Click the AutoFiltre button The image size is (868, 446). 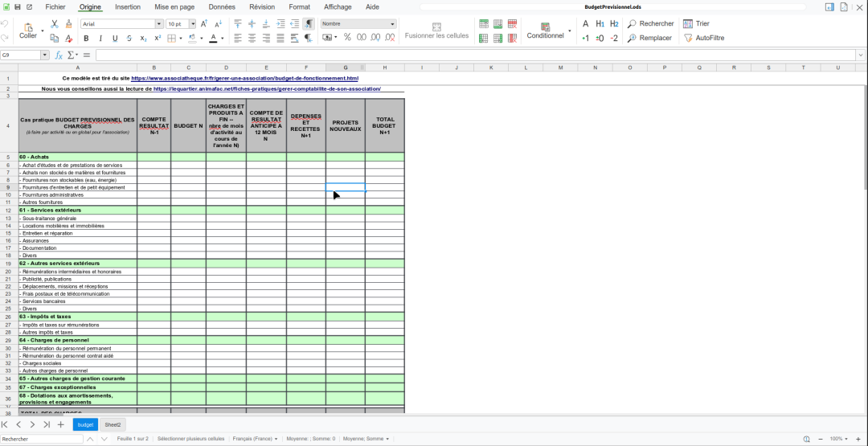click(704, 39)
